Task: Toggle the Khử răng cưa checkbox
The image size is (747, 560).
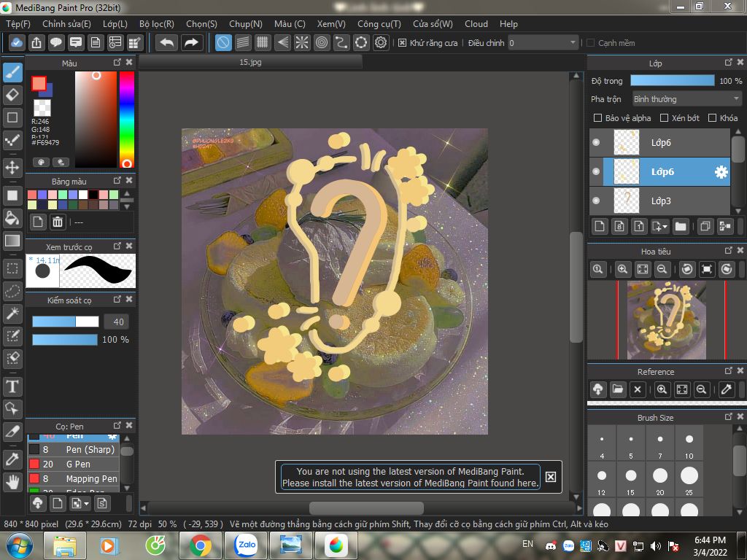Action: click(x=402, y=43)
